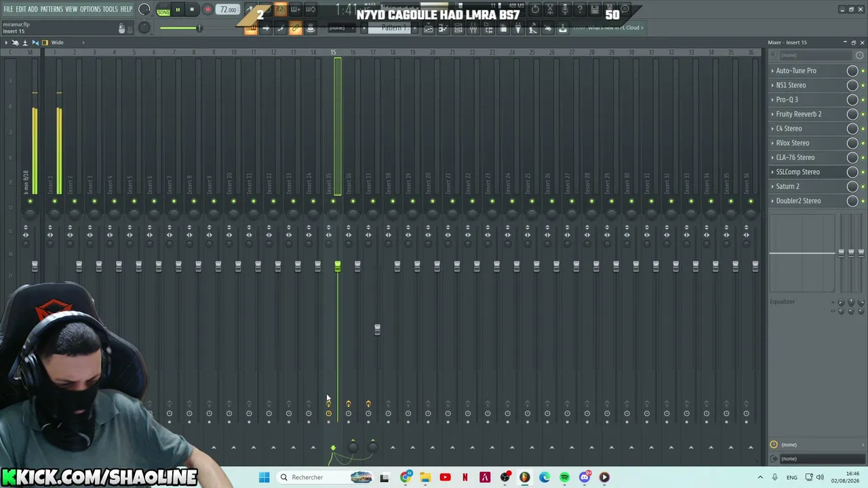This screenshot has width=868, height=488.
Task: Toggle RVox Stereo effect enable LED
Action: pyautogui.click(x=863, y=143)
